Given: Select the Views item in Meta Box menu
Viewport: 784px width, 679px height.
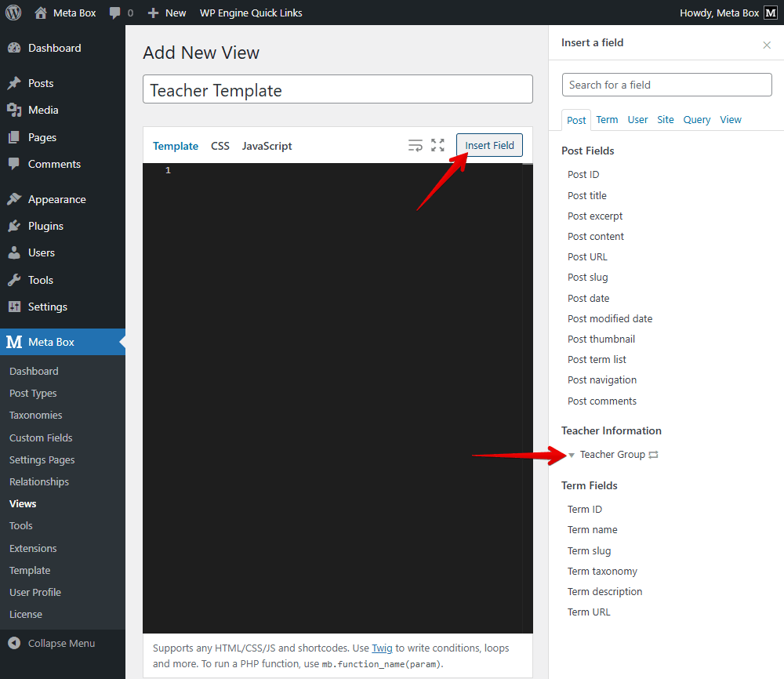Looking at the screenshot, I should click(x=24, y=503).
